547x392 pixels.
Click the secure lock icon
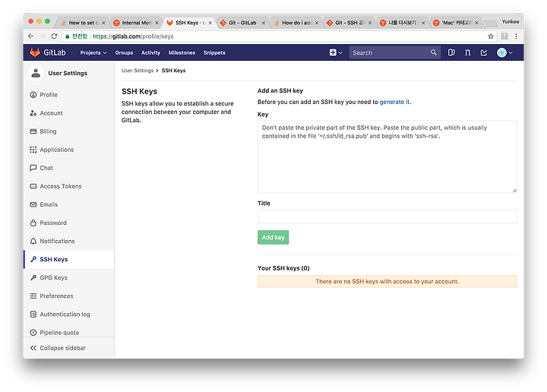tap(68, 36)
